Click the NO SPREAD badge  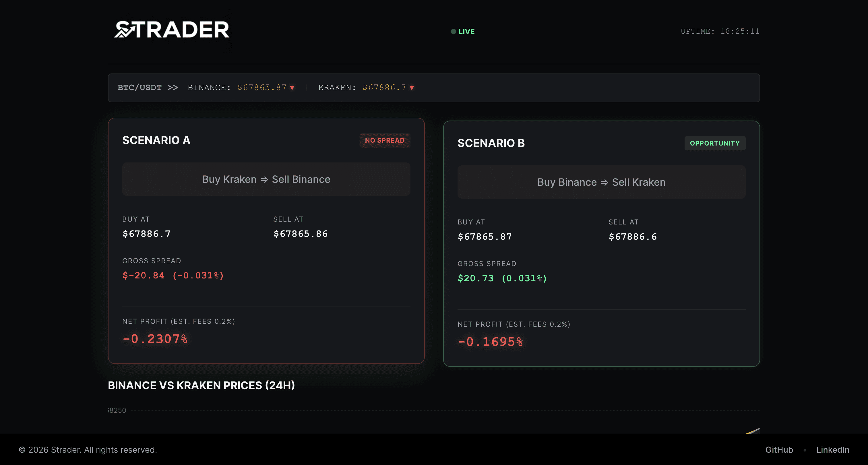tap(384, 141)
